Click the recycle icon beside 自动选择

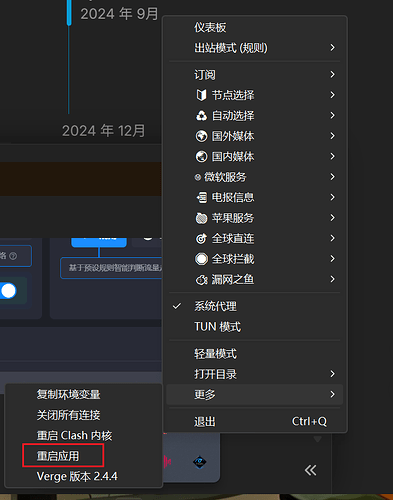click(201, 116)
